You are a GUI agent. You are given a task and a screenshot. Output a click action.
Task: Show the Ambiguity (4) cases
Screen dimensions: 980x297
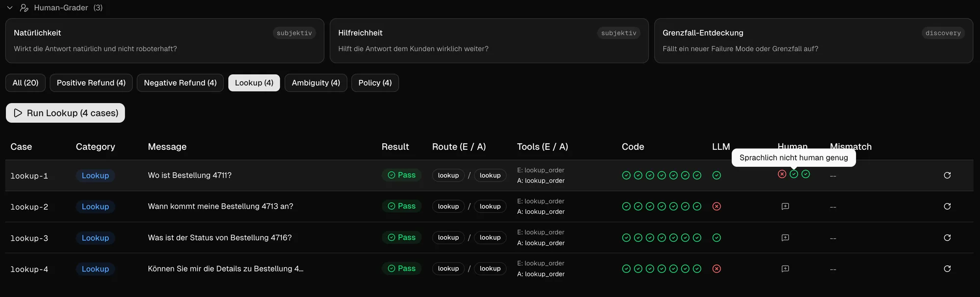pos(316,83)
